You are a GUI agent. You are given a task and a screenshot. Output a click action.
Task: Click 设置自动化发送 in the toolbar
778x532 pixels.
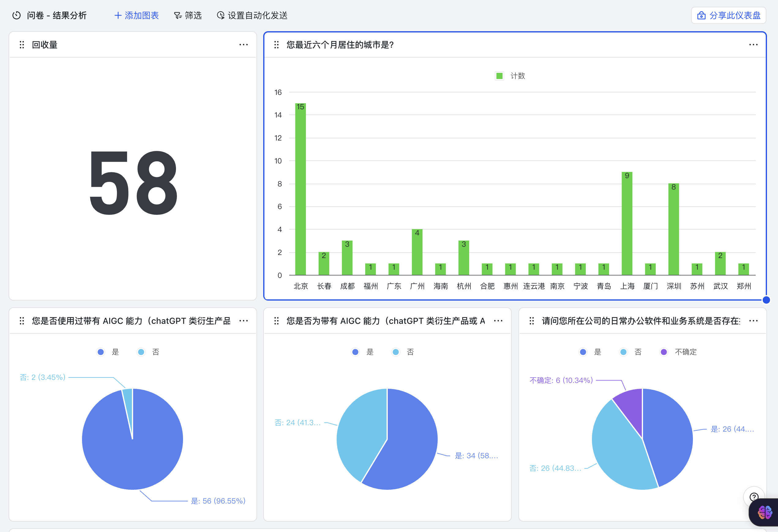point(257,15)
